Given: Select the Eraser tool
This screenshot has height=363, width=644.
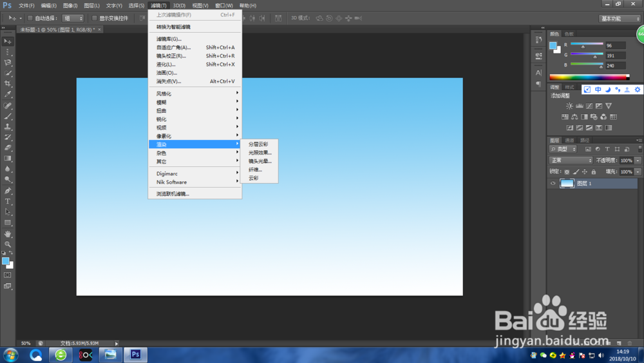Looking at the screenshot, I should pyautogui.click(x=8, y=148).
